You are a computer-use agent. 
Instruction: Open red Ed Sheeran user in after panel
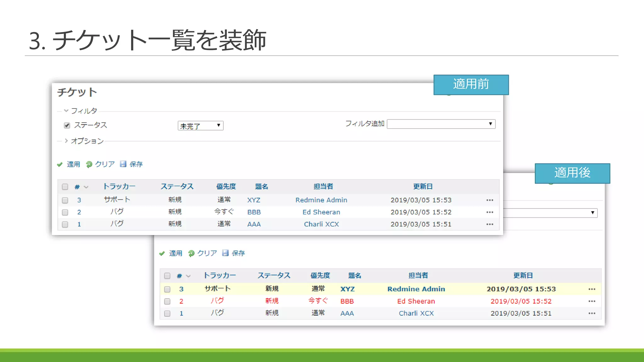[x=416, y=301]
